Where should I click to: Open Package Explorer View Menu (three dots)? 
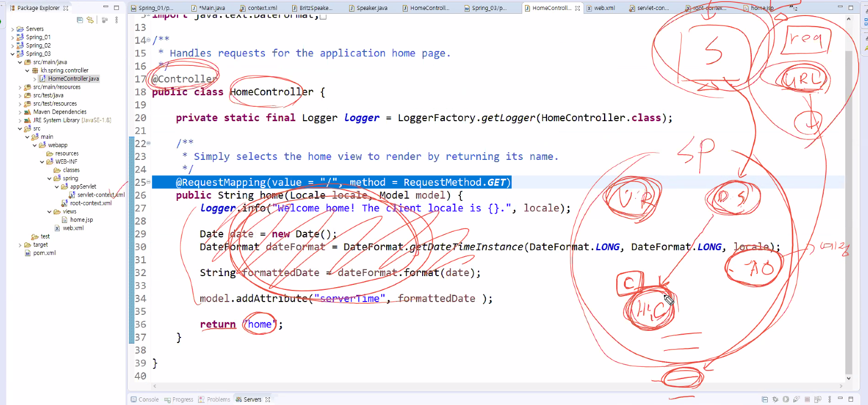(x=116, y=20)
